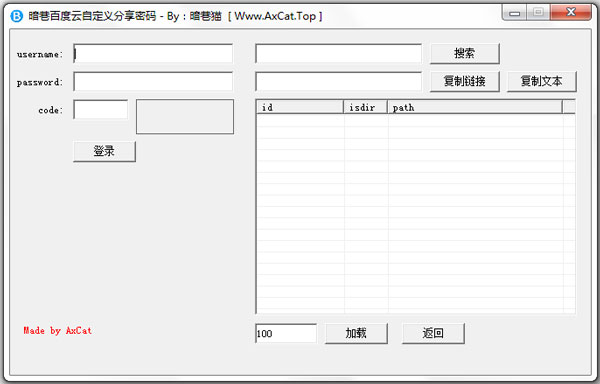Click the 复制文本 button
The width and height of the screenshot is (600, 384).
(x=541, y=81)
